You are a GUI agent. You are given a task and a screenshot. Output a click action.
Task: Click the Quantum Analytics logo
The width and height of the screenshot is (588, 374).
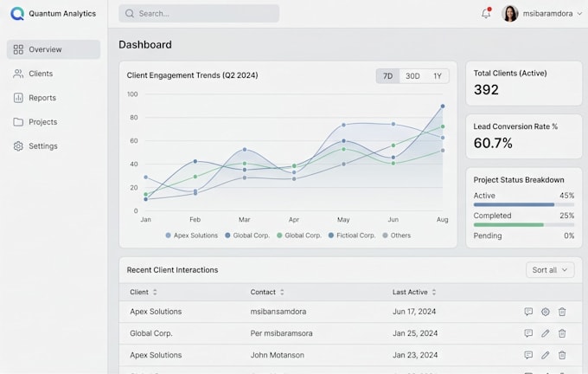(x=17, y=14)
